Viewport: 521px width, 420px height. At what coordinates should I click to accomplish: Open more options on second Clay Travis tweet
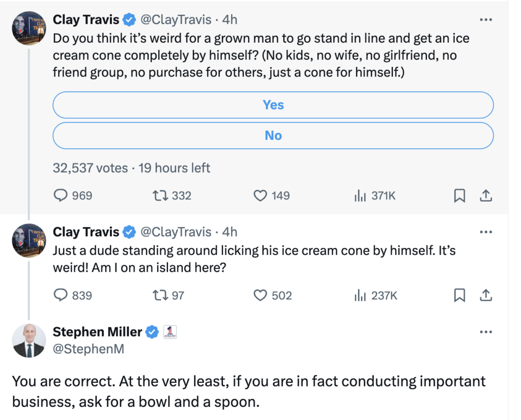pyautogui.click(x=486, y=232)
